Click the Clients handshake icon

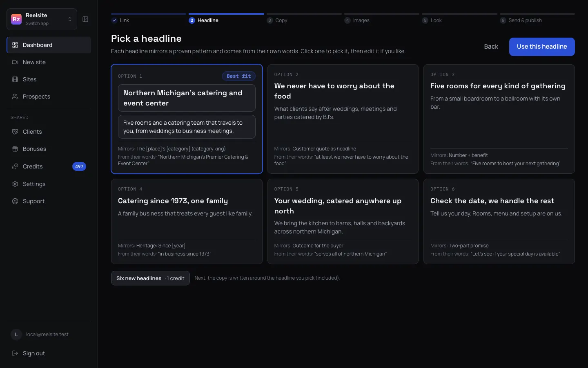click(x=15, y=132)
